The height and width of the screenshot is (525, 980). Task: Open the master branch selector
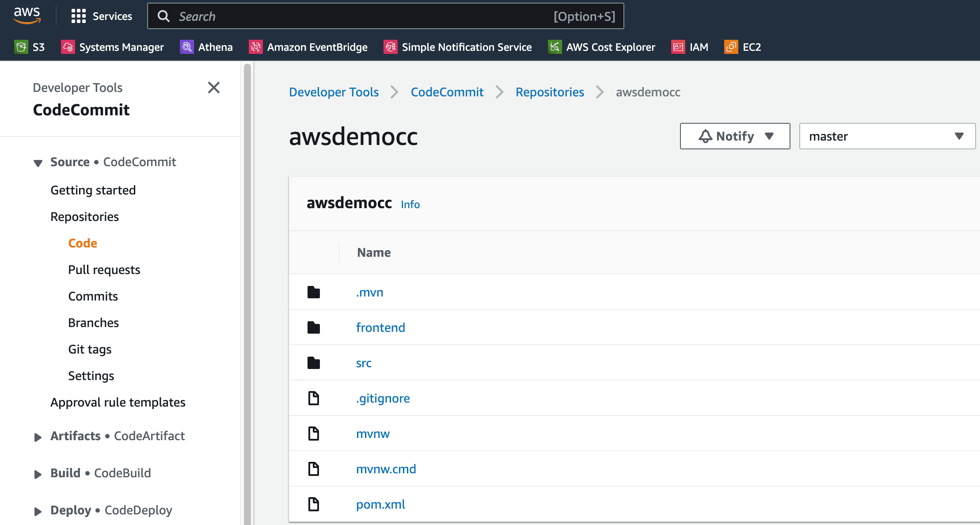[887, 136]
